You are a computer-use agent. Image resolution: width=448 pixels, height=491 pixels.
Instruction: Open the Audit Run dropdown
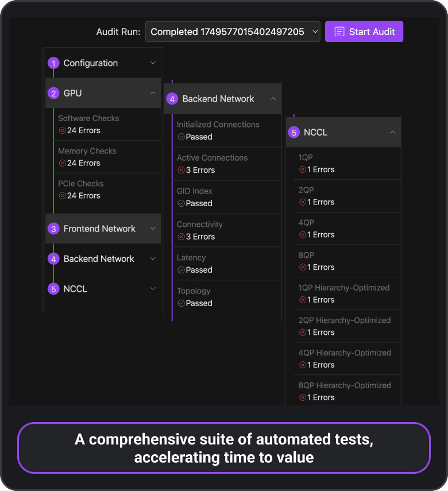pos(233,32)
